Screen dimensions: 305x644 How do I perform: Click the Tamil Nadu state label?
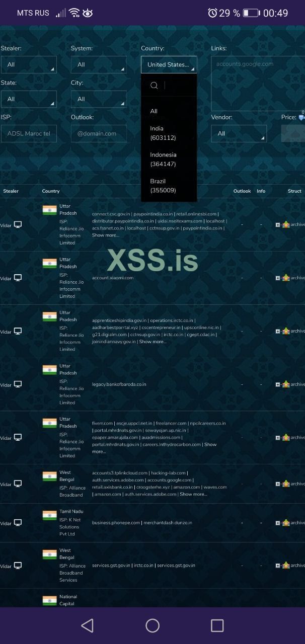click(71, 511)
